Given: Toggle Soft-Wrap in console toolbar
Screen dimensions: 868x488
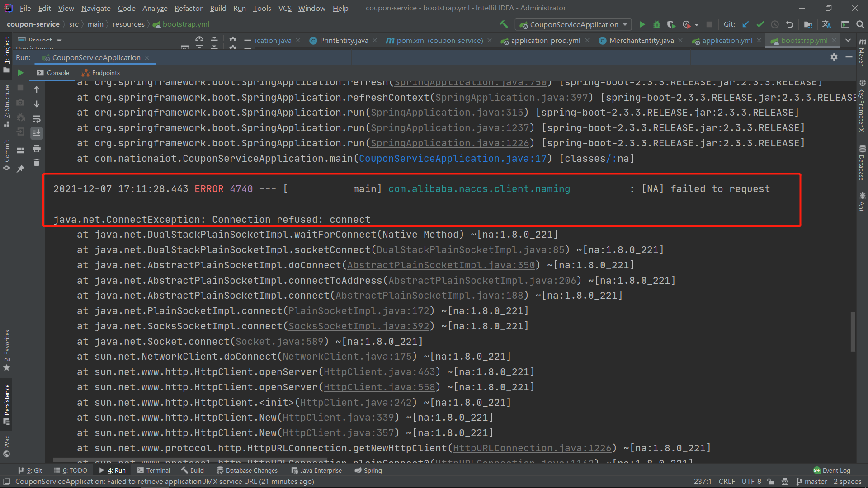Looking at the screenshot, I should click(x=37, y=119).
